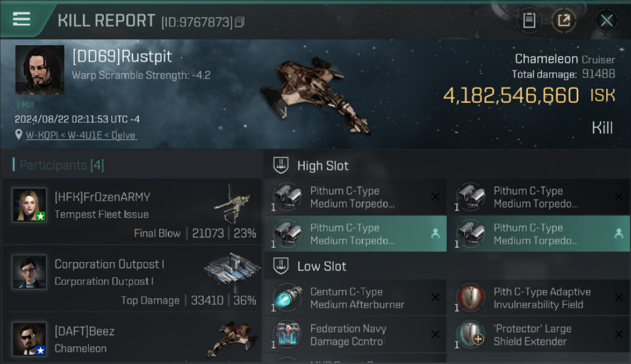Open the clipboard report icon
Viewport: 631px width, 364px height.
coord(529,20)
